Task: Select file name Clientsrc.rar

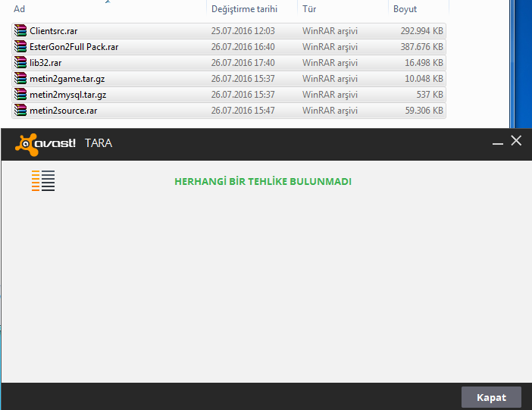Action: [x=54, y=31]
